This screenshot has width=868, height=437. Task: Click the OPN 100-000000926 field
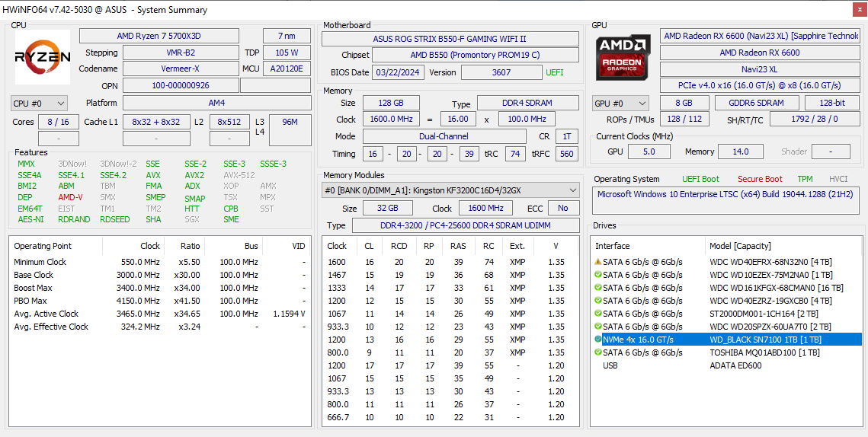180,85
